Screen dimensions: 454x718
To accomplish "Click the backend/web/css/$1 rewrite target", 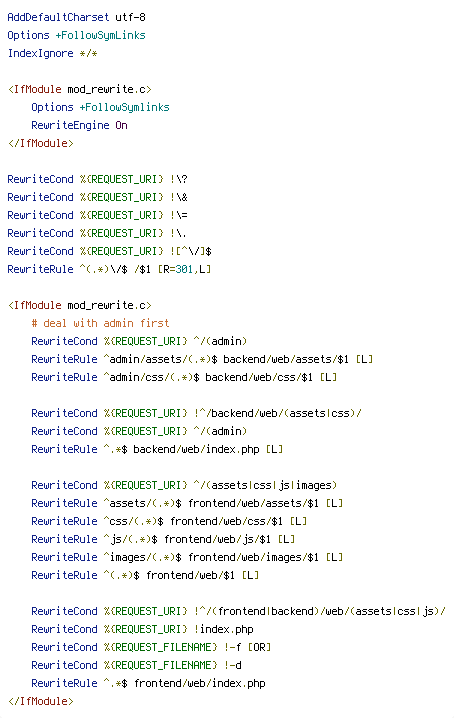I will click(259, 377).
